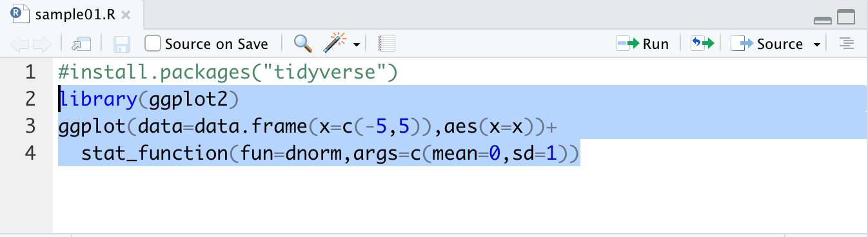Re-run previous code region icon
This screenshot has height=237, width=868.
click(703, 44)
